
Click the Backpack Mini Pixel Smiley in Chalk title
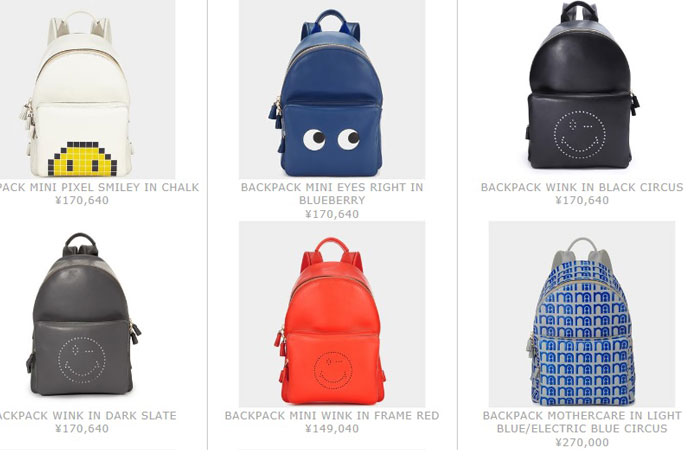point(99,187)
